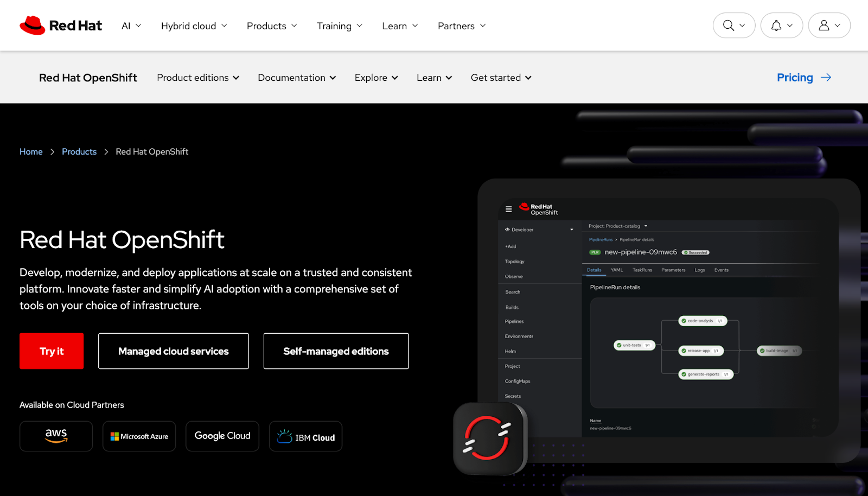Click the new-pipeline-09mwc6 title
The image size is (868, 496).
(x=641, y=252)
